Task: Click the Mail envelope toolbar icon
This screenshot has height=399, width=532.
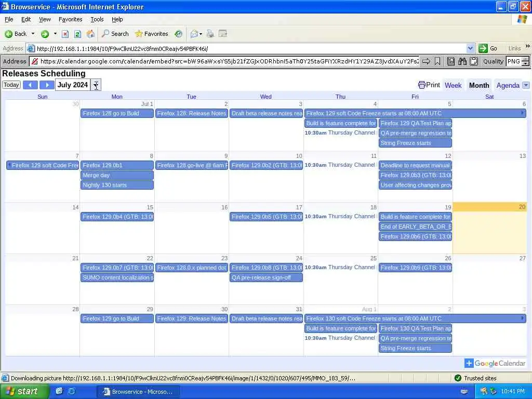Action: point(194,34)
